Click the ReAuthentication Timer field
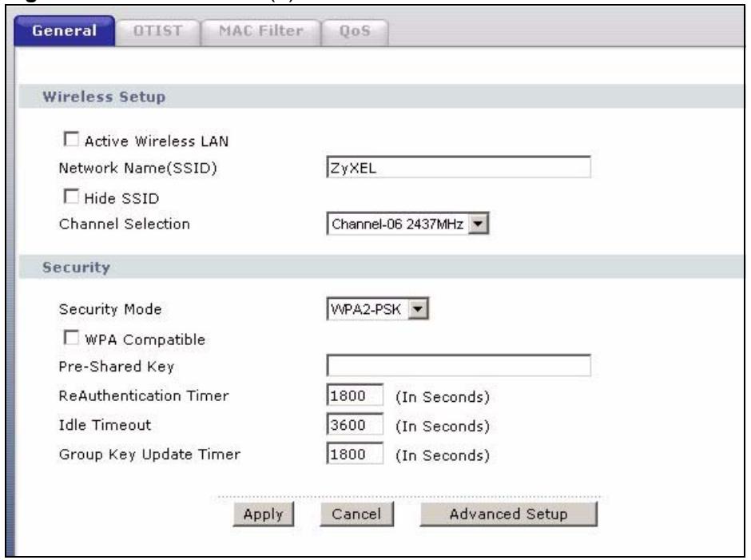Image resolution: width=751 pixels, height=560 pixels. click(x=355, y=395)
